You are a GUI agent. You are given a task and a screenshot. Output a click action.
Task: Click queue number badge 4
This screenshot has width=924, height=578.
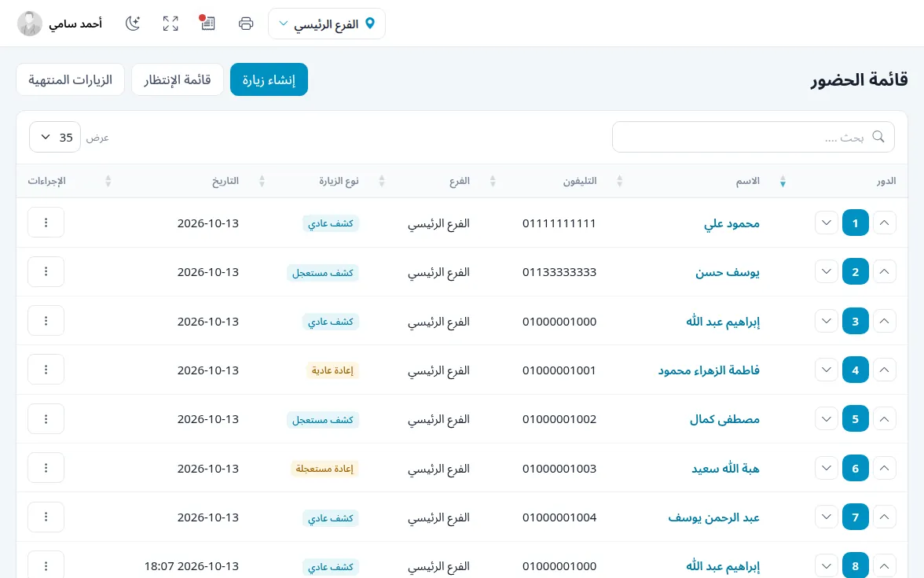pos(856,370)
